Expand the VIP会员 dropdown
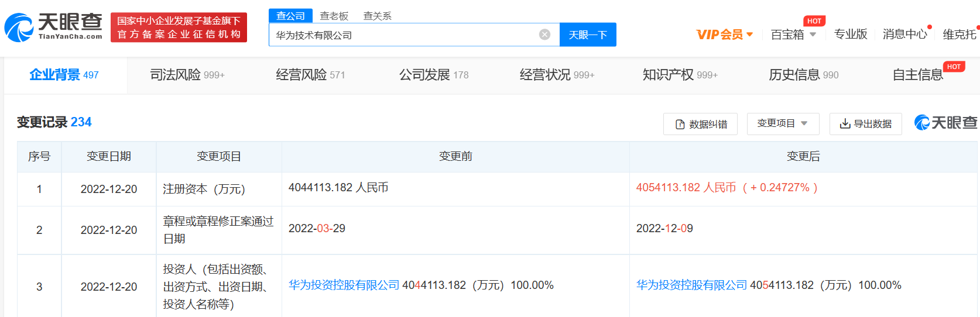 [725, 35]
